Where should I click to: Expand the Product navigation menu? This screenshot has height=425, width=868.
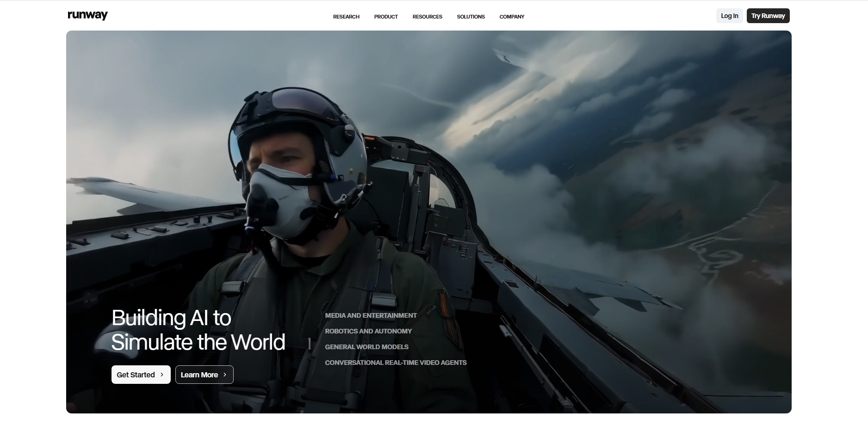pos(386,17)
